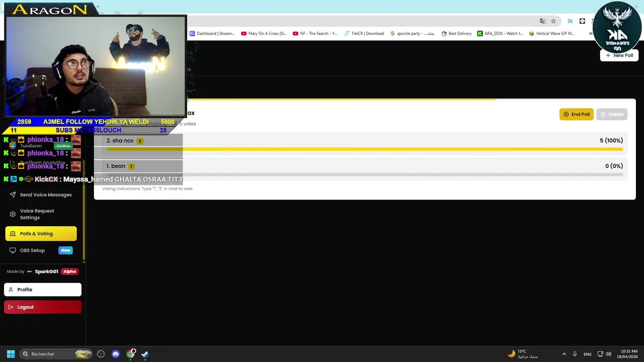The image size is (644, 362).
Task: Click the gear icon beside Voice Request Settings
Action: 13,214
